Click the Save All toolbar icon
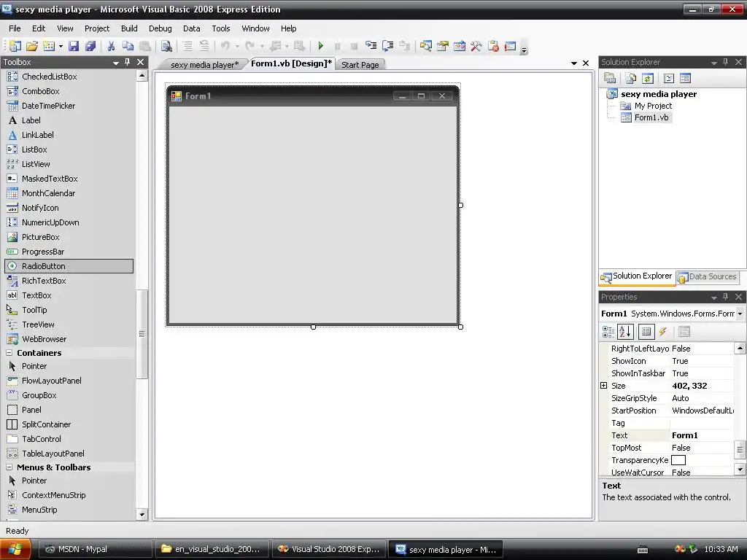This screenshot has height=560, width=747. (90, 46)
